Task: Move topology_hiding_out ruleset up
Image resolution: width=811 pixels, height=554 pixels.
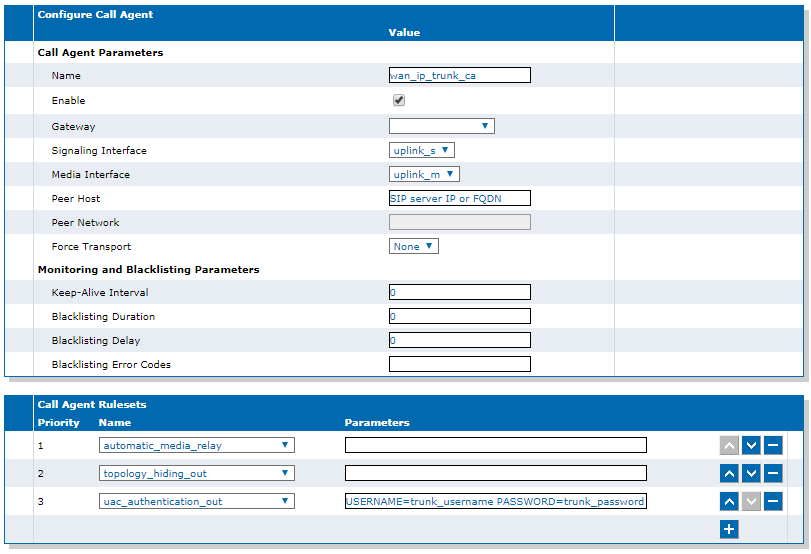Action: tap(729, 473)
